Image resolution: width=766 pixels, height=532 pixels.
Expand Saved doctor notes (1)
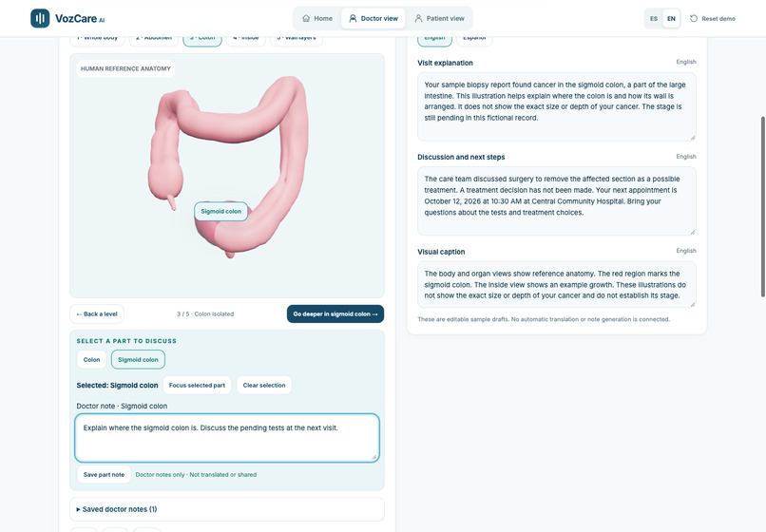[227, 509]
